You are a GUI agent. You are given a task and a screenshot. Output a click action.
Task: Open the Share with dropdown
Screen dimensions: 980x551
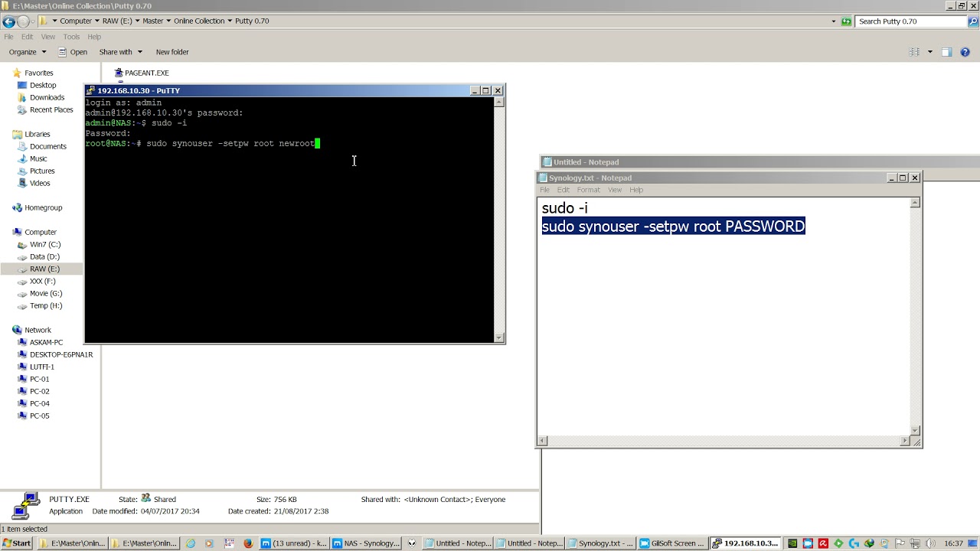(120, 52)
